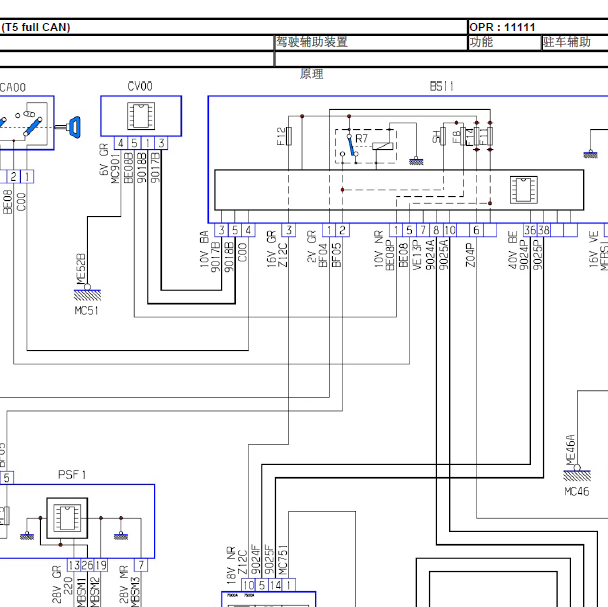608x607 pixels.
Task: Select the 9025A wire label
Action: click(x=444, y=255)
